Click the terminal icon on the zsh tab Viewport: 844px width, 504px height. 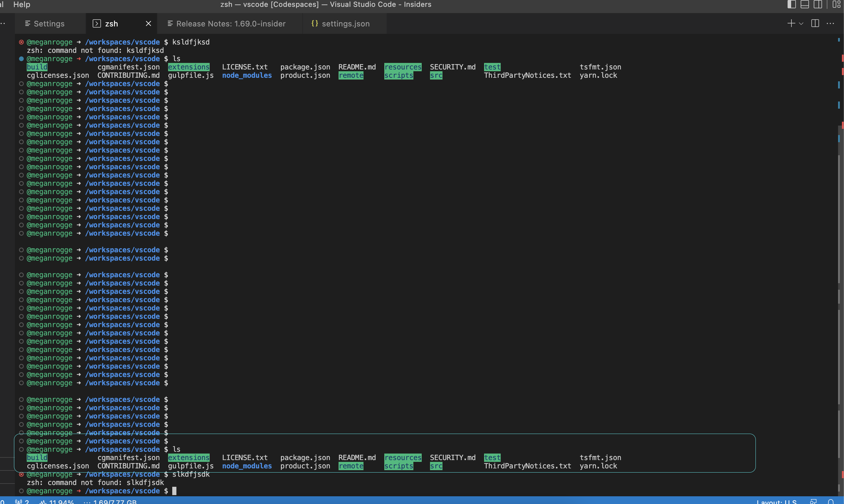pyautogui.click(x=97, y=23)
